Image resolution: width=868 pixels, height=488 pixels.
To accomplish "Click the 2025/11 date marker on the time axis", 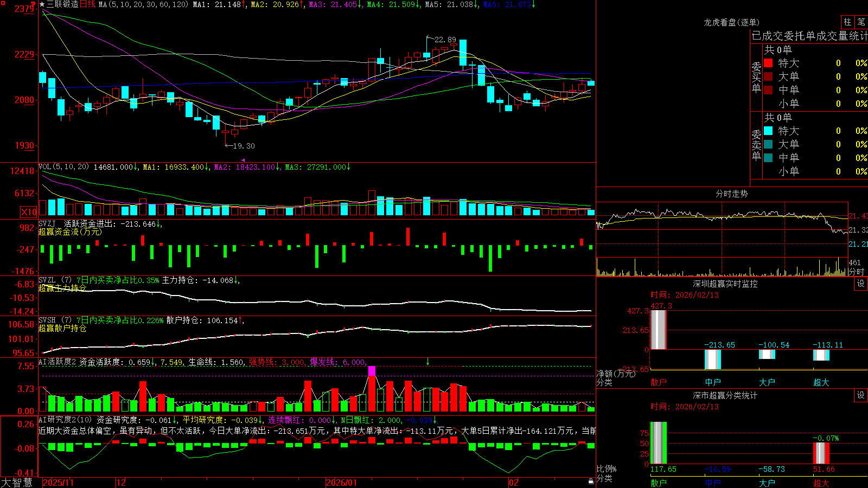I will click(58, 483).
